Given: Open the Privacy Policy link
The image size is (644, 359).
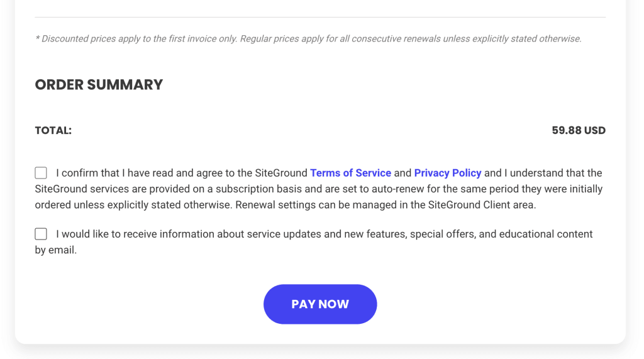Looking at the screenshot, I should pyautogui.click(x=448, y=173).
